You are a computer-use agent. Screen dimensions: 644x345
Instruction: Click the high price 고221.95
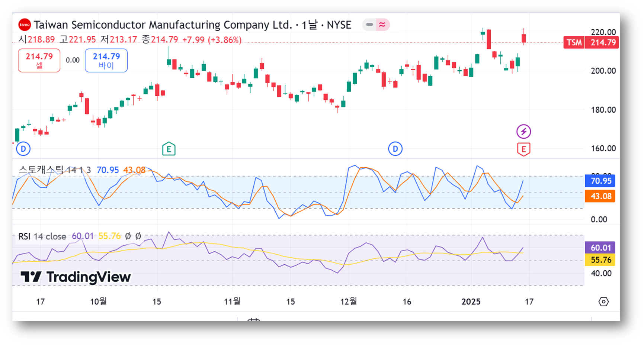click(x=78, y=39)
